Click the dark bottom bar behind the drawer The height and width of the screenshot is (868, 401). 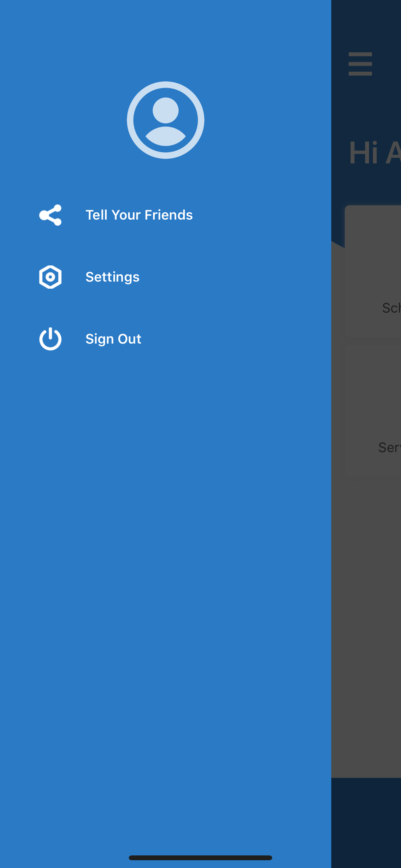(x=366, y=822)
